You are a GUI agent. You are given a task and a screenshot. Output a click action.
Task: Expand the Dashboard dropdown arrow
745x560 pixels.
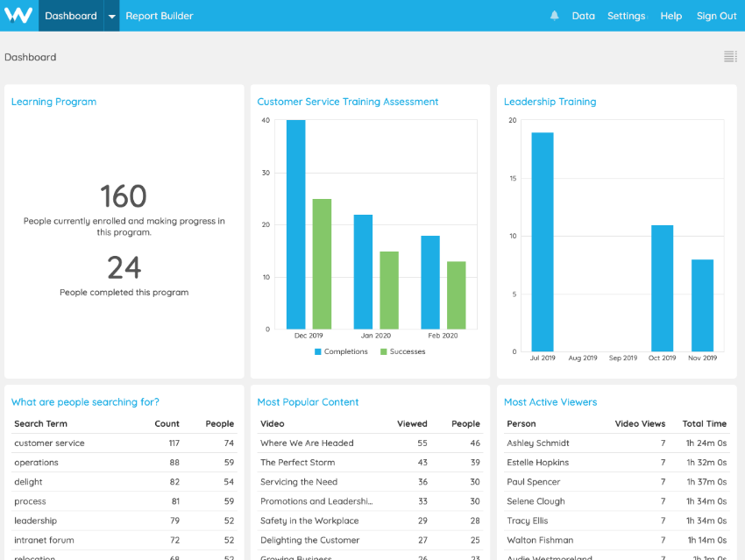pos(111,16)
